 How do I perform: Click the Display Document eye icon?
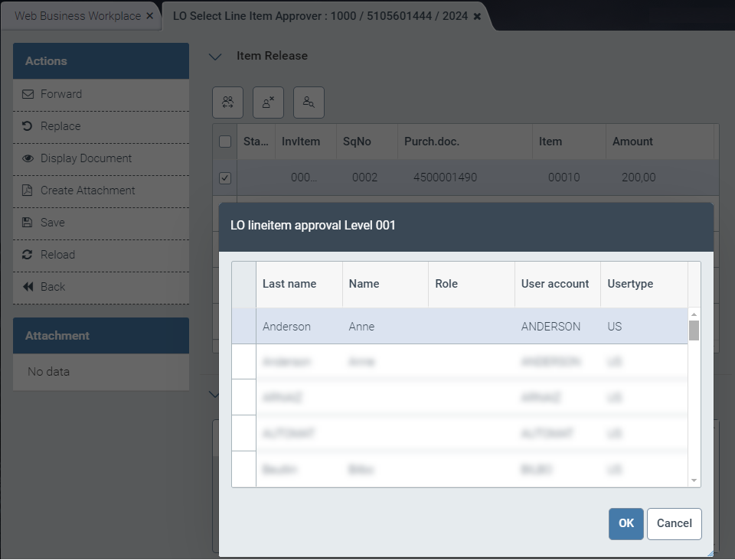click(x=28, y=158)
